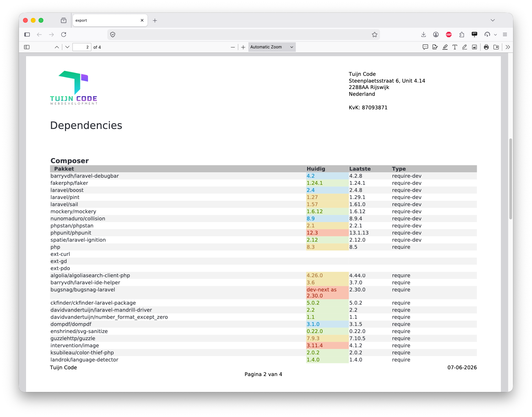Viewport: 532px width, 417px height.
Task: Zoom out of the PDF
Action: pyautogui.click(x=233, y=47)
